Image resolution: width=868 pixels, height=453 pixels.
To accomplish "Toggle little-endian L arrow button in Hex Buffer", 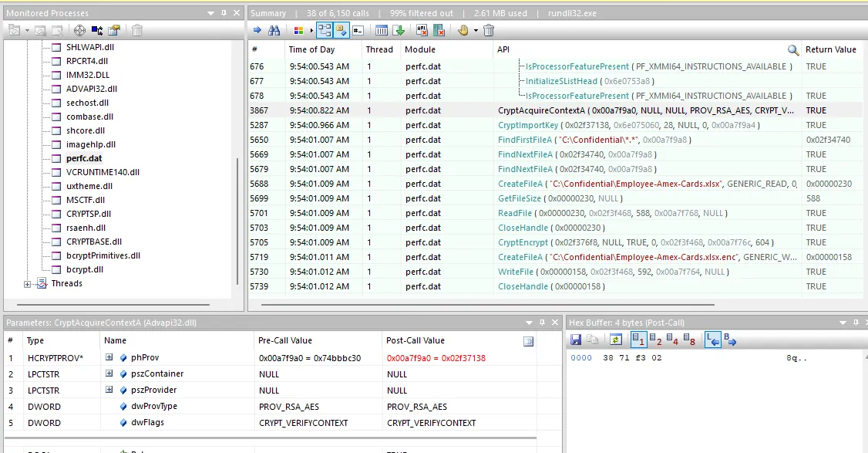I will 713,340.
